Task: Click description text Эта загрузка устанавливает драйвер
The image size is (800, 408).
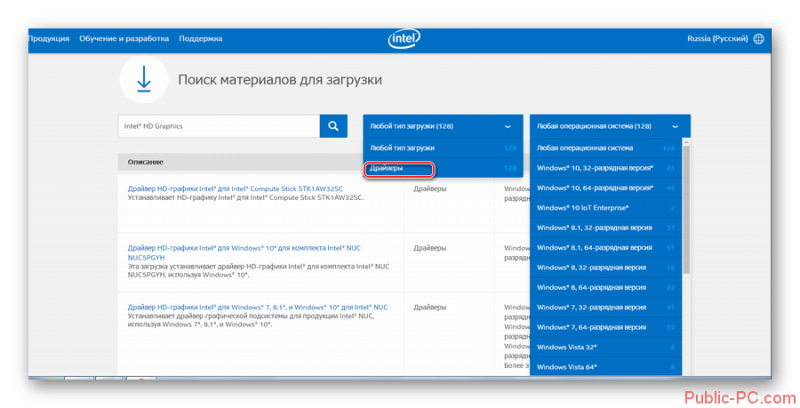Action: 258,270
